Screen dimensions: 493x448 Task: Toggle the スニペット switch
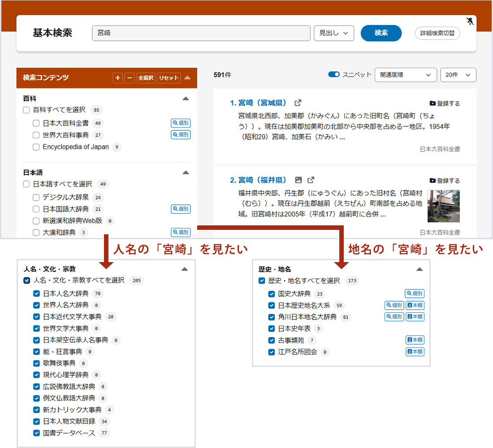click(334, 74)
